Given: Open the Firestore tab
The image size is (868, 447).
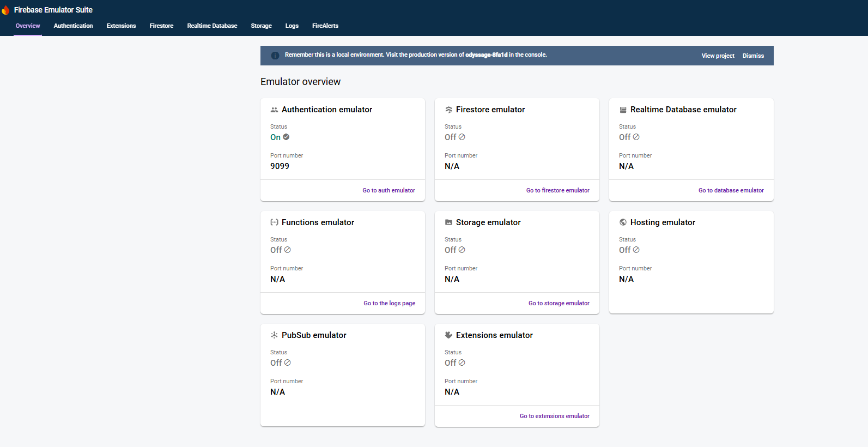Looking at the screenshot, I should coord(161,26).
